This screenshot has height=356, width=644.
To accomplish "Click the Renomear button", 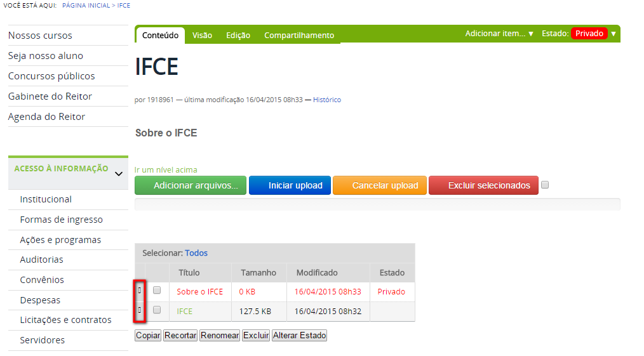I will point(220,336).
